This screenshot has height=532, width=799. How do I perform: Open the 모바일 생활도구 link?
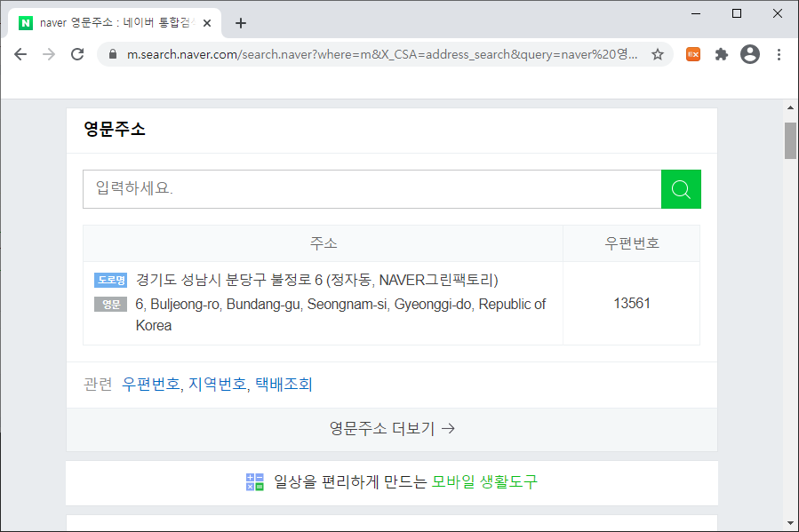pos(484,481)
